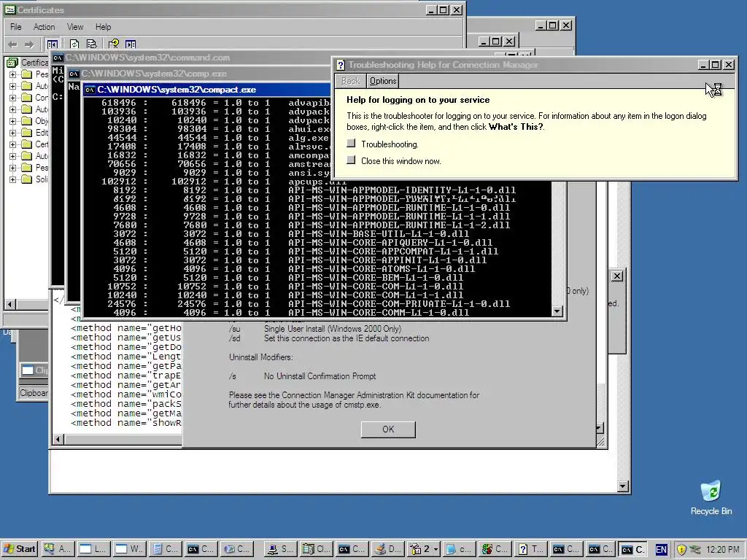Click Close this window now option box
This screenshot has width=747, height=560.
point(351,160)
